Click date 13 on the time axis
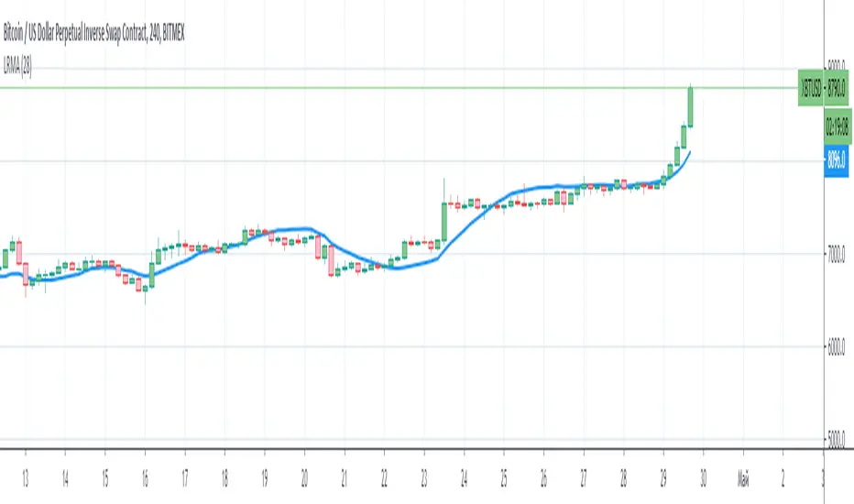This screenshot has width=854, height=504. [x=25, y=478]
